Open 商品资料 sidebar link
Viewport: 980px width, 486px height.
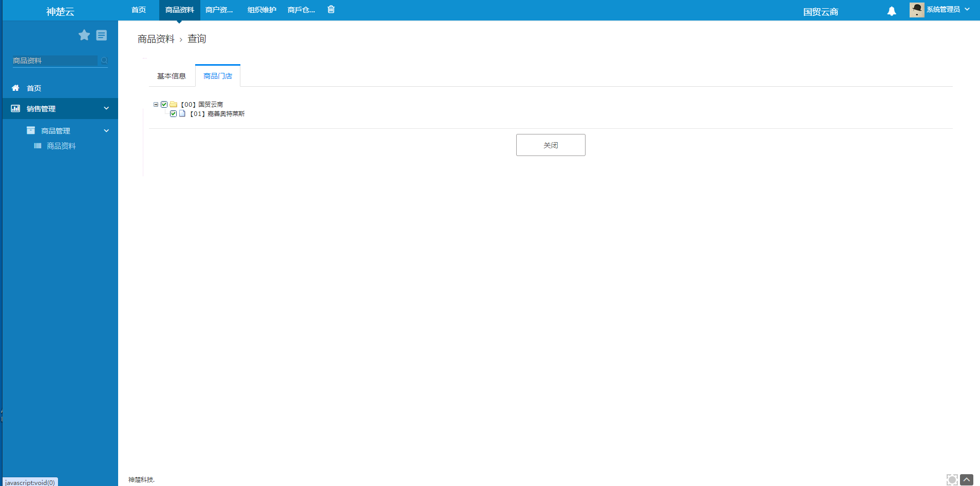(x=61, y=146)
